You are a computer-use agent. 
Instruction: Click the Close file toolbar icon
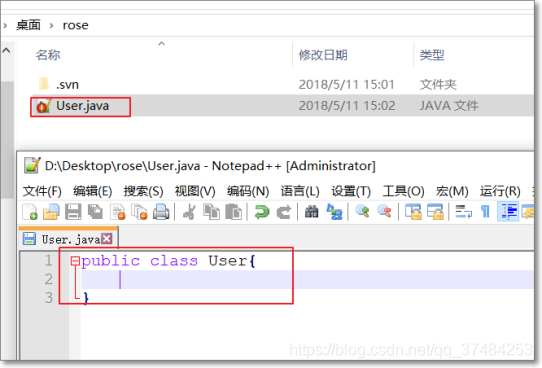pyautogui.click(x=117, y=211)
